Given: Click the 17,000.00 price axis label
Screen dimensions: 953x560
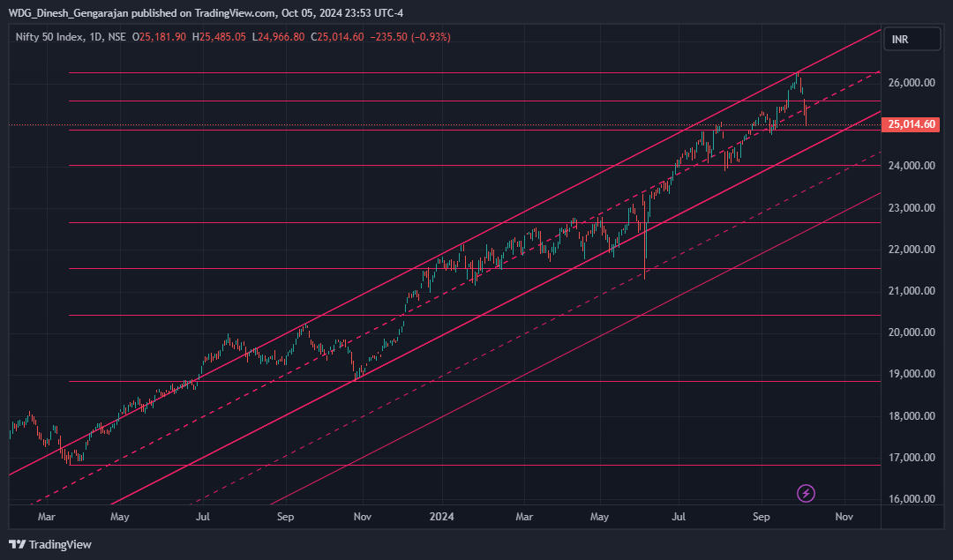Looking at the screenshot, I should pyautogui.click(x=911, y=458).
